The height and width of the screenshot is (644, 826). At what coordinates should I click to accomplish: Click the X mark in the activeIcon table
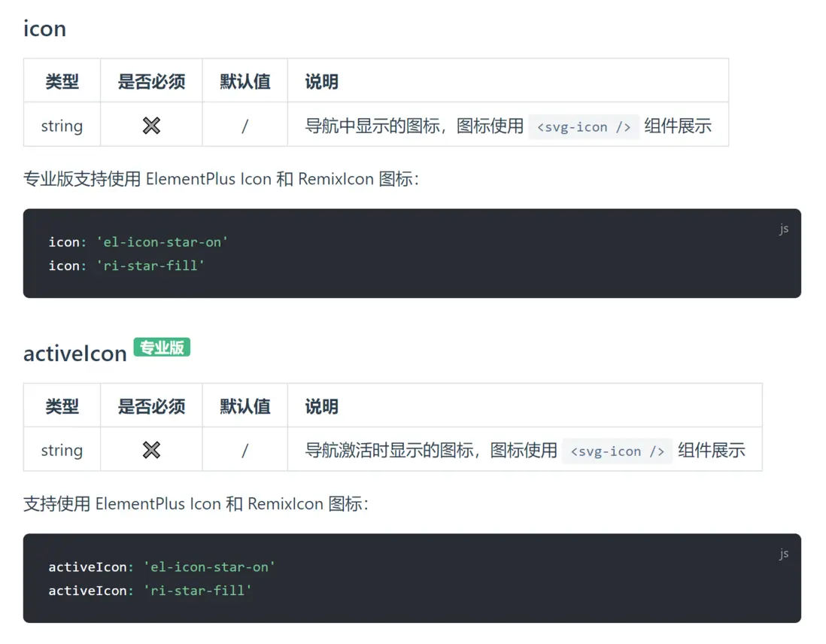151,450
